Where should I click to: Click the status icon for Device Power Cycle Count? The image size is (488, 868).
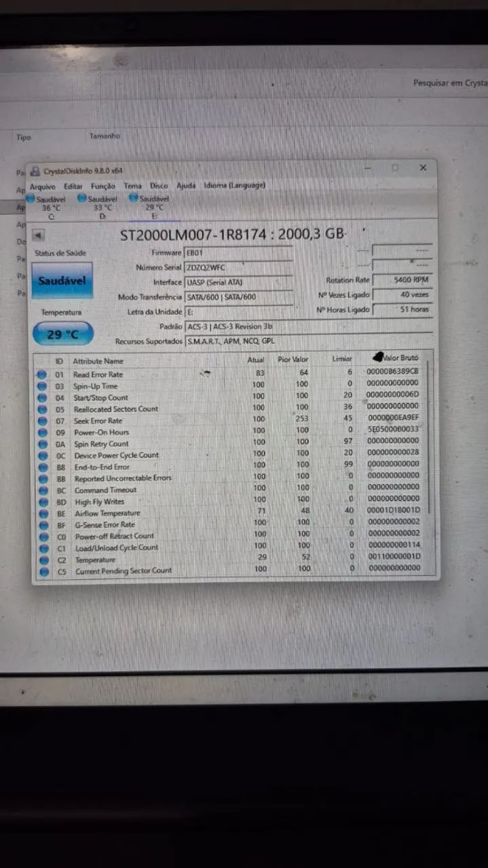point(42,456)
